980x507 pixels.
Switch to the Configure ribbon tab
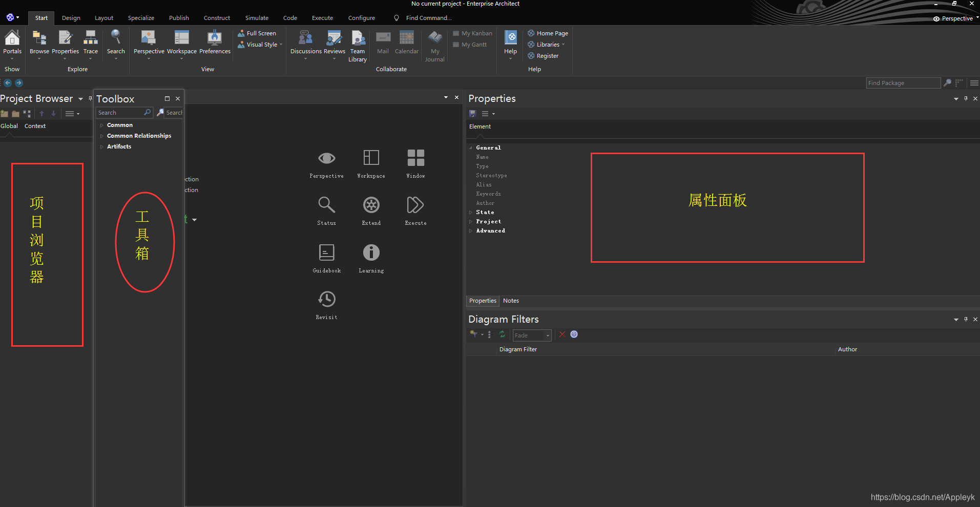[x=362, y=18]
